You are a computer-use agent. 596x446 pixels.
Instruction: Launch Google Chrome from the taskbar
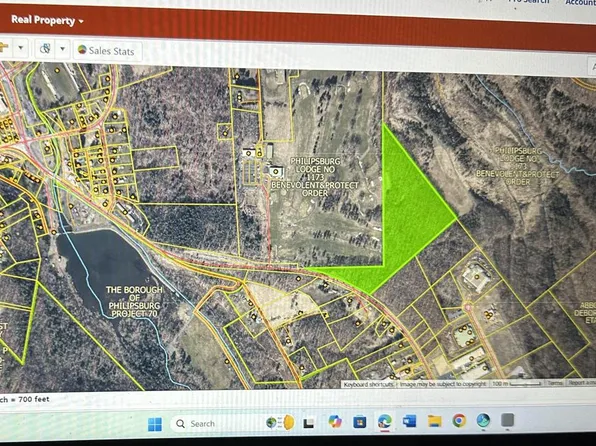coord(459,421)
